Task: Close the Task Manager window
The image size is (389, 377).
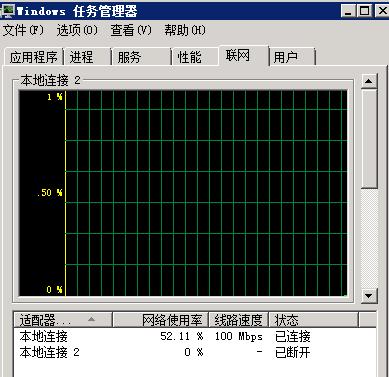Action: point(383,11)
